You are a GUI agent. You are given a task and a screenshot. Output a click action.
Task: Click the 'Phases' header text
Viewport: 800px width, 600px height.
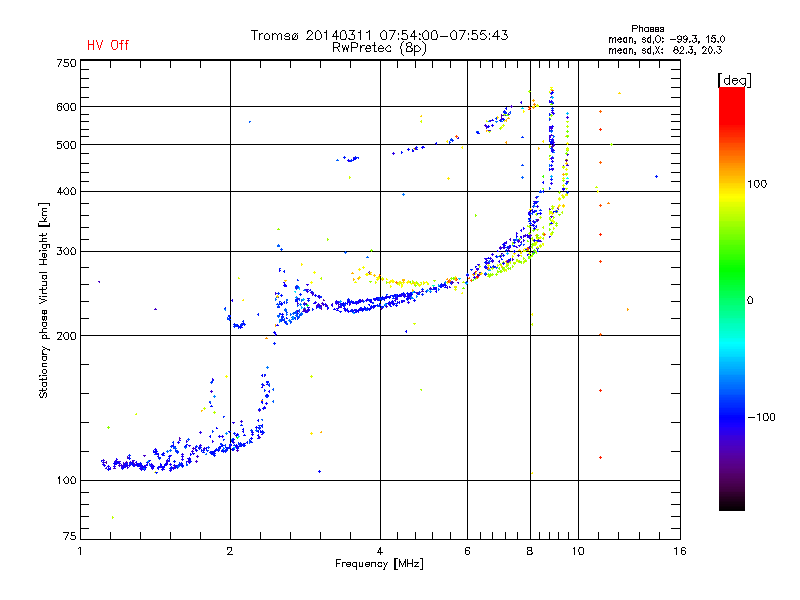[x=647, y=29]
